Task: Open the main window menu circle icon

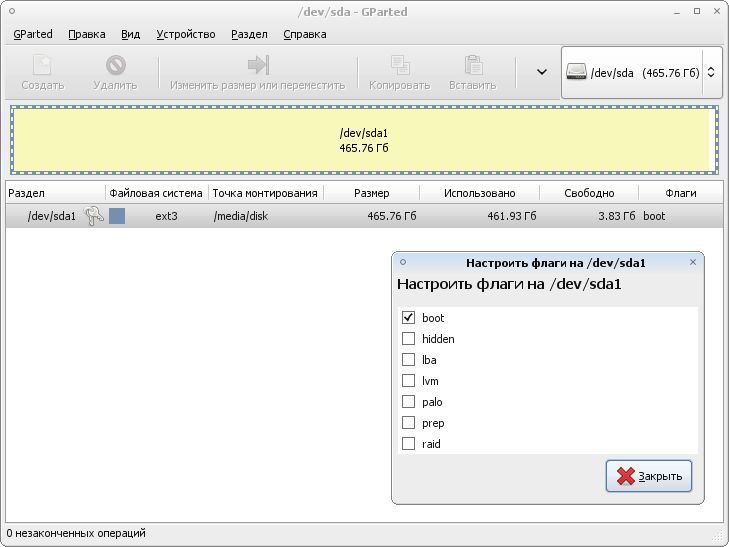Action: click(x=12, y=11)
